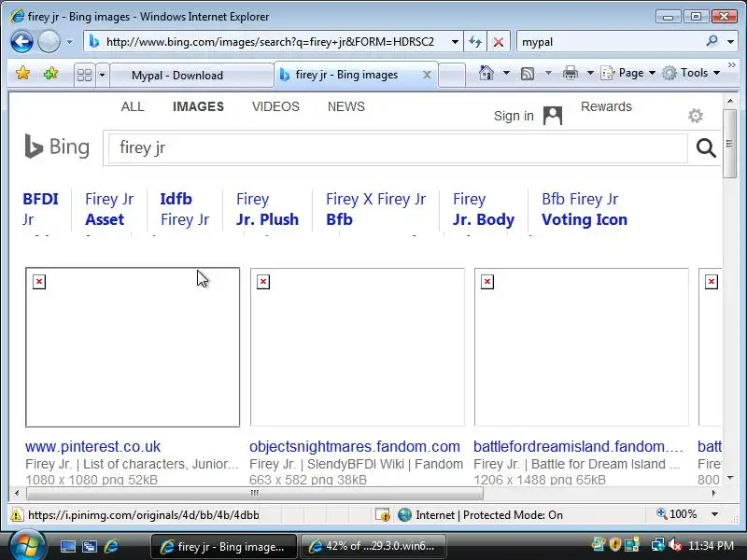747x560 pixels.
Task: Expand the Home button dropdown
Action: pyautogui.click(x=506, y=73)
